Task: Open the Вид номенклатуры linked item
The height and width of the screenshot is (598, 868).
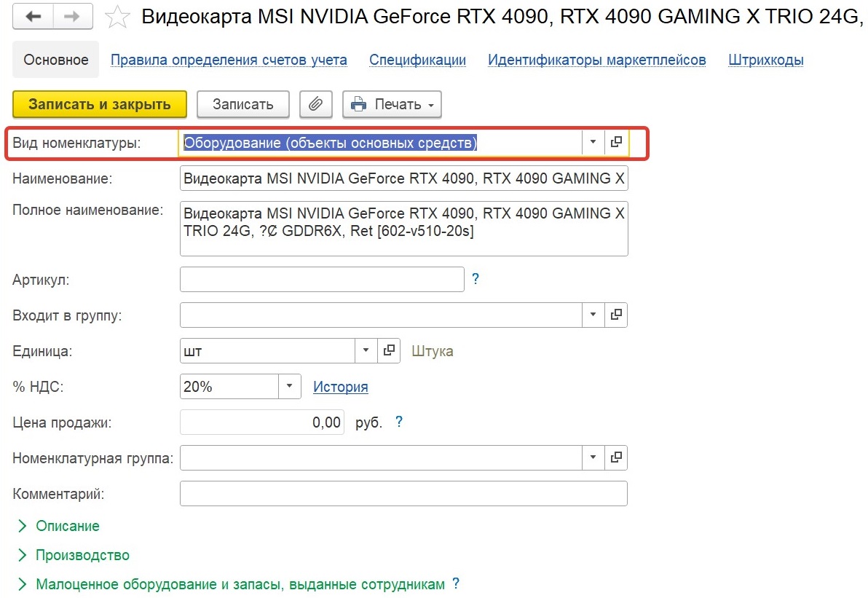Action: click(616, 143)
